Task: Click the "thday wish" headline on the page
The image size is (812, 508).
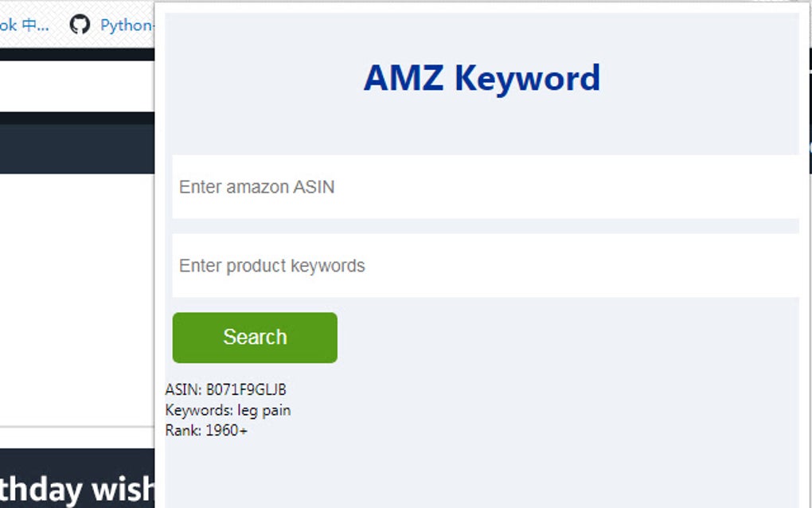Action: coord(77,487)
